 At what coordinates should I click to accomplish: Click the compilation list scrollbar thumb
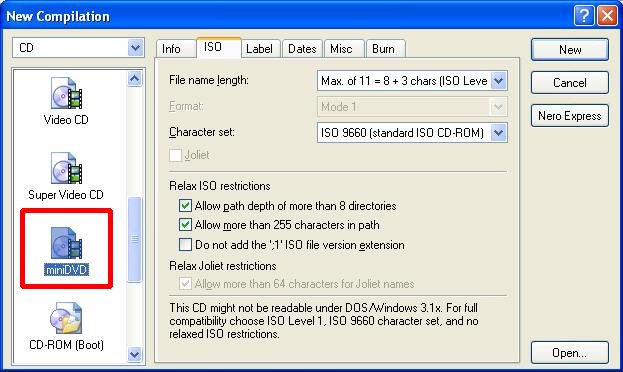(134, 239)
